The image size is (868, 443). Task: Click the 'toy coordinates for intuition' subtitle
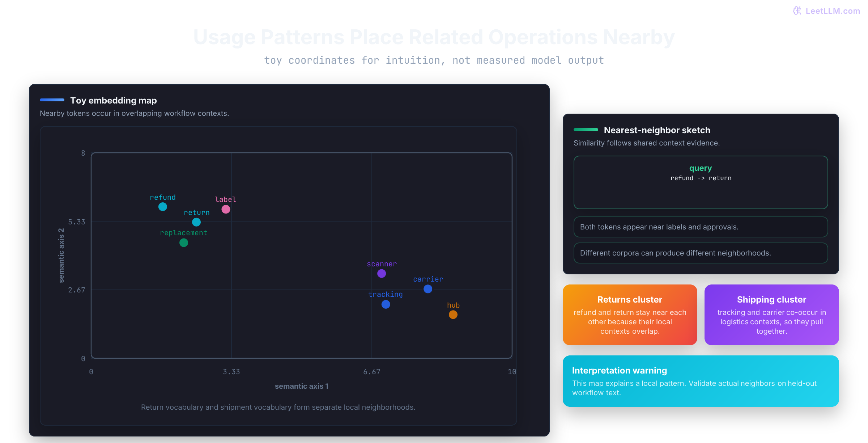tap(434, 60)
